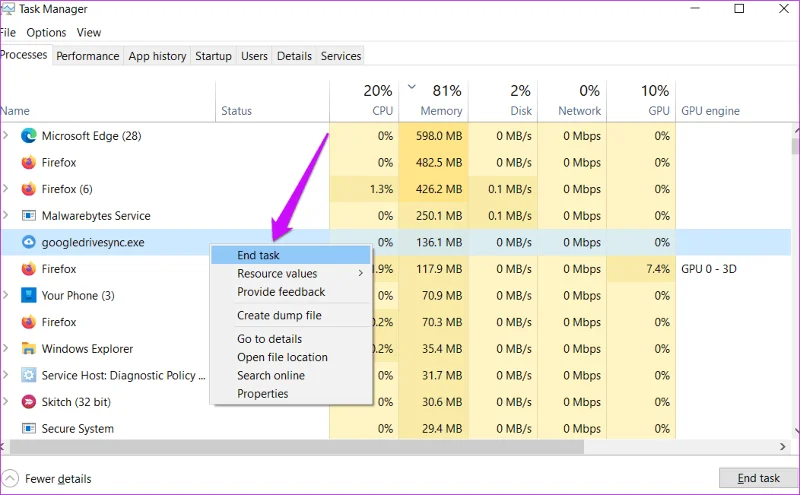Click the GPU 0 - 3D engine cell
This screenshot has width=800, height=495.
click(x=709, y=269)
